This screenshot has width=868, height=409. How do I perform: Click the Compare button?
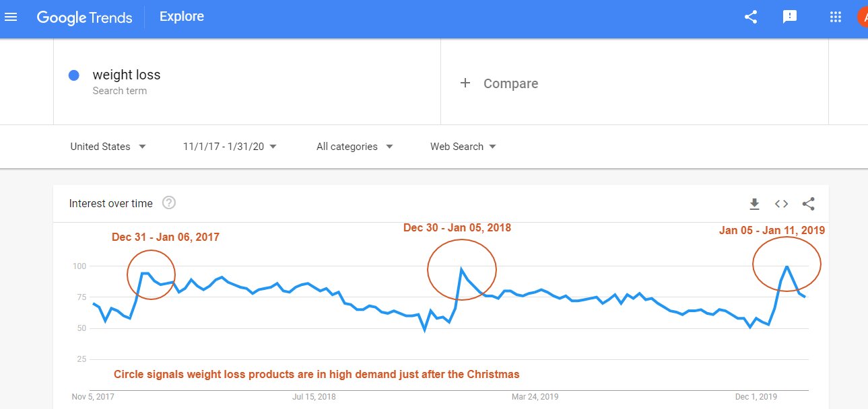(x=499, y=83)
